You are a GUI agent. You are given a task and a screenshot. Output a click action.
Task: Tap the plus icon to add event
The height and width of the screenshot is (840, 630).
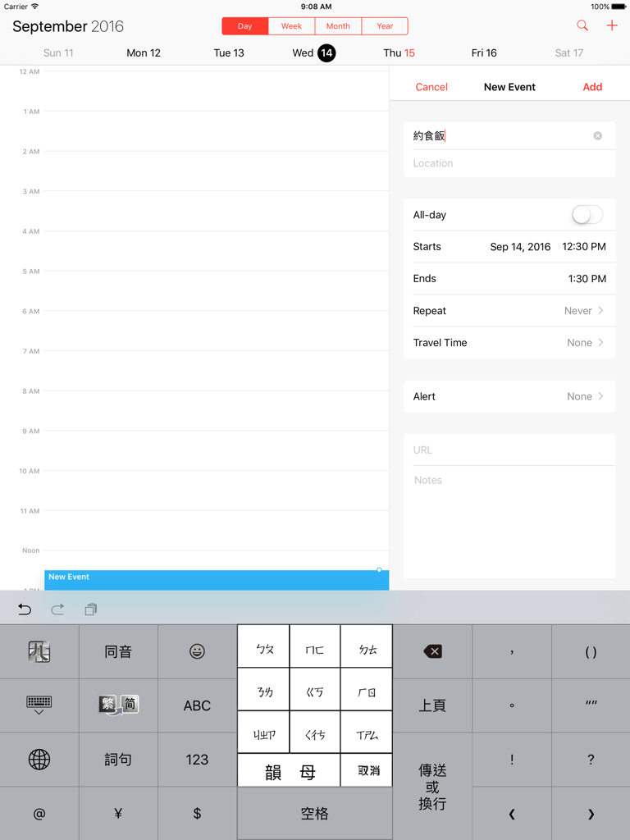(x=612, y=25)
